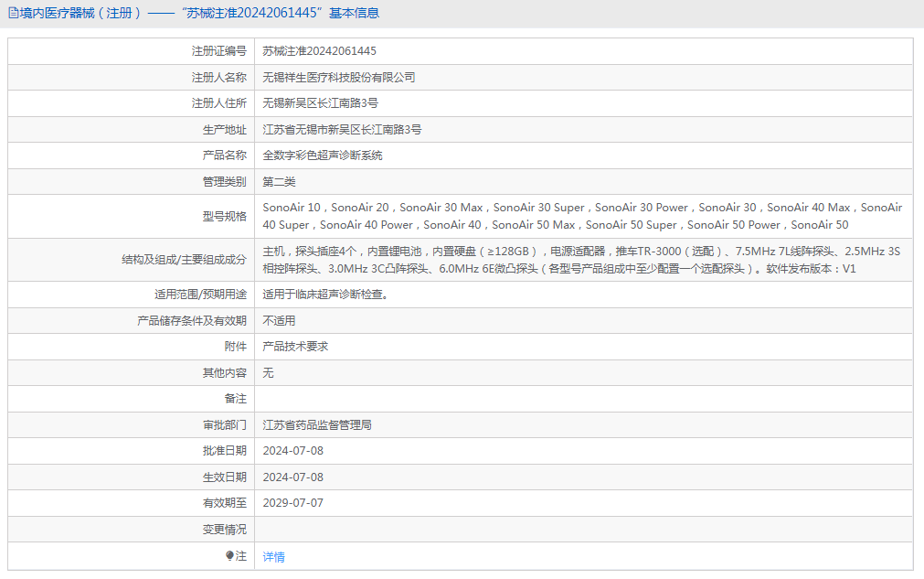The image size is (924, 579).
Task: Click the lightbulb icon beside 注 label
Action: click(x=229, y=555)
